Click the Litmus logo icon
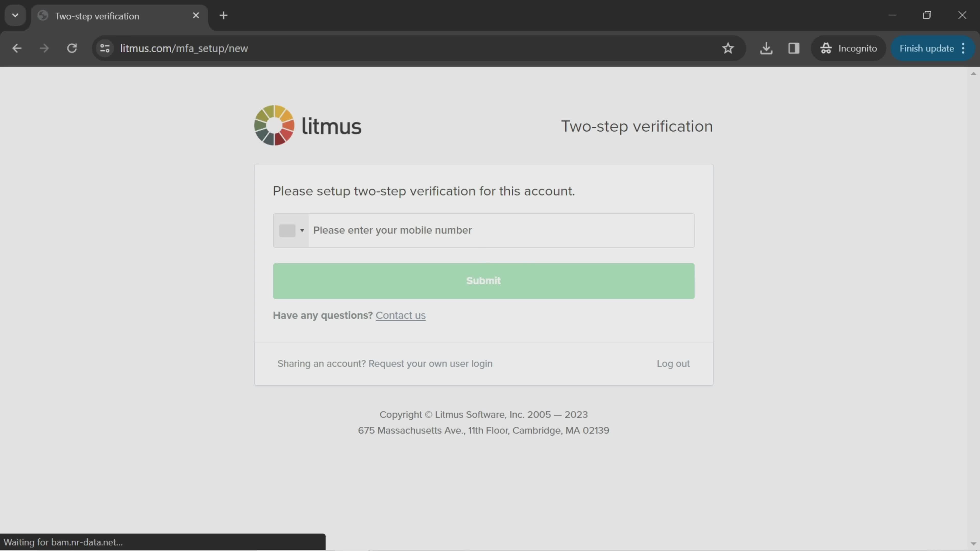 [x=275, y=125]
